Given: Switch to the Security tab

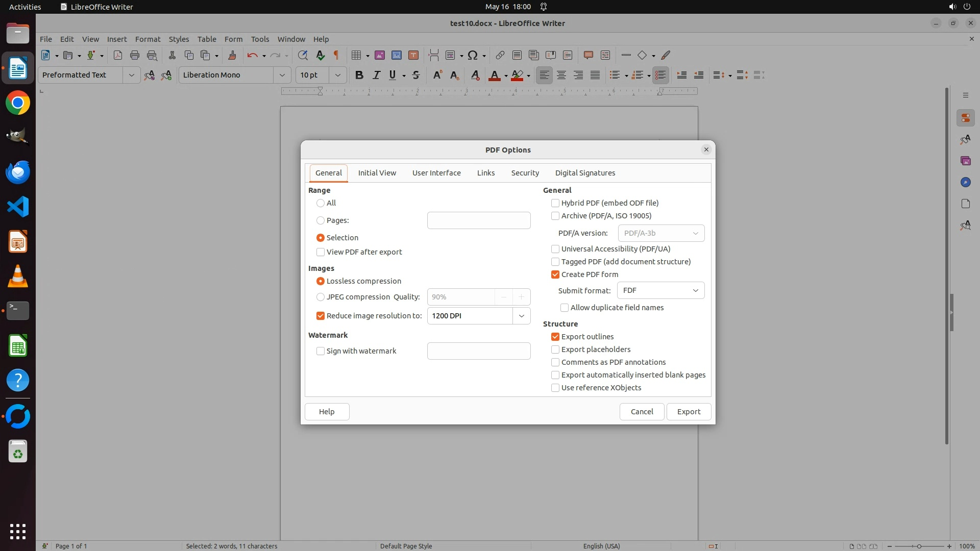Looking at the screenshot, I should (525, 173).
